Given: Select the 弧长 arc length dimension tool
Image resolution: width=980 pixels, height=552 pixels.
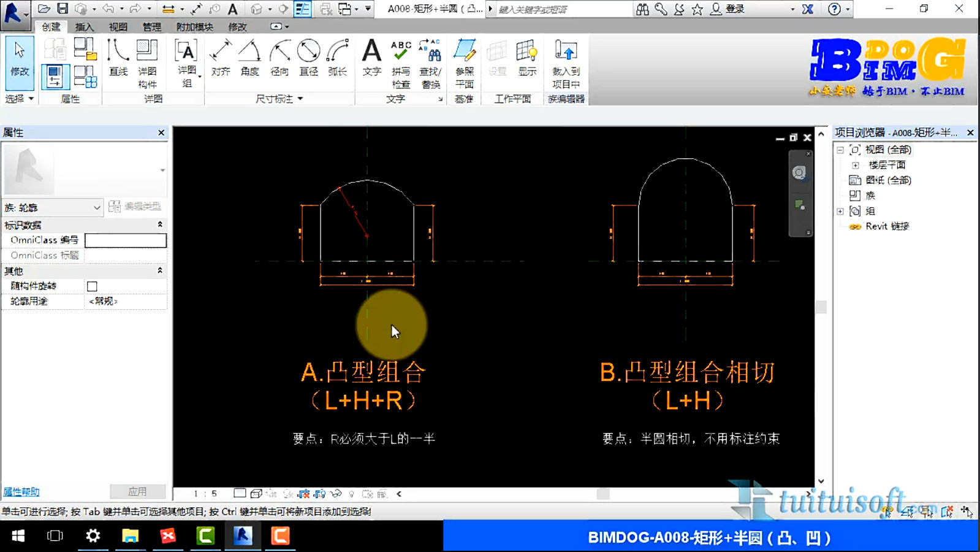Looking at the screenshot, I should (x=337, y=59).
